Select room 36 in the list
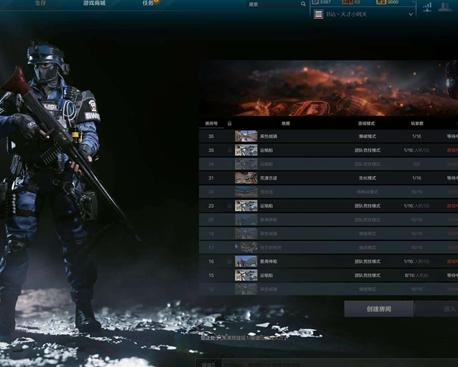 click(x=328, y=136)
